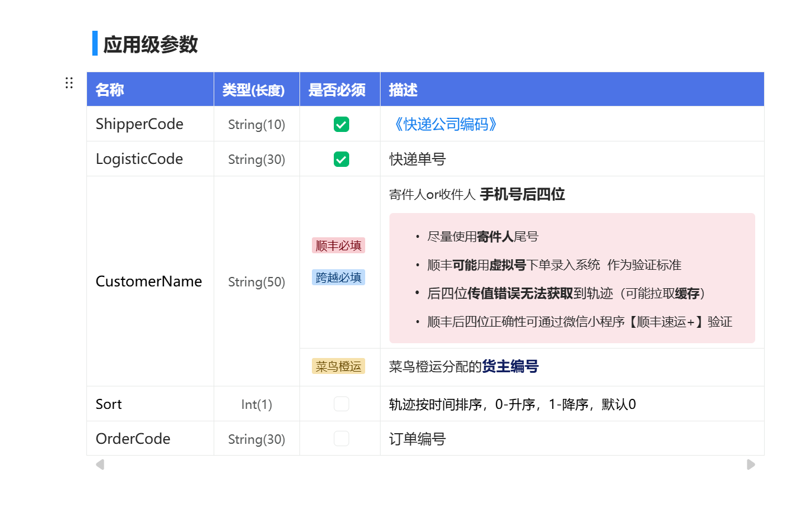
Task: Click the 类型(长度) column header
Action: pos(253,90)
